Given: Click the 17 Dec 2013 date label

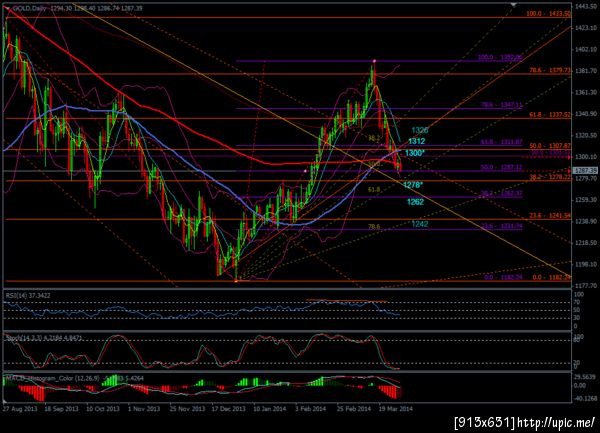Looking at the screenshot, I should tap(228, 409).
